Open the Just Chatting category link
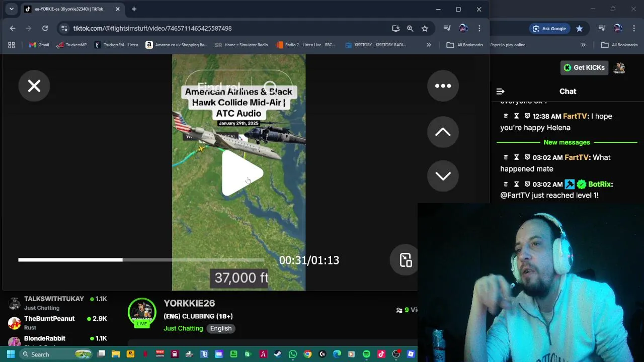Screen dimensions: 644x362 tap(183, 328)
